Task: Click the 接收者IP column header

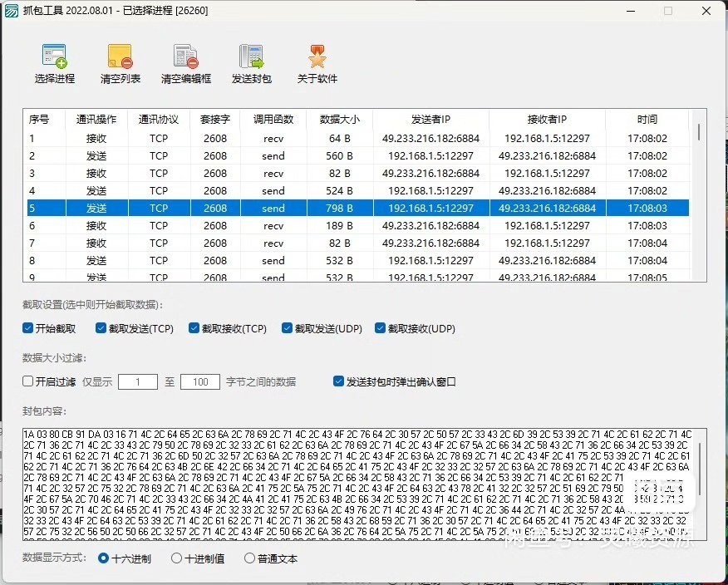Action: click(547, 120)
